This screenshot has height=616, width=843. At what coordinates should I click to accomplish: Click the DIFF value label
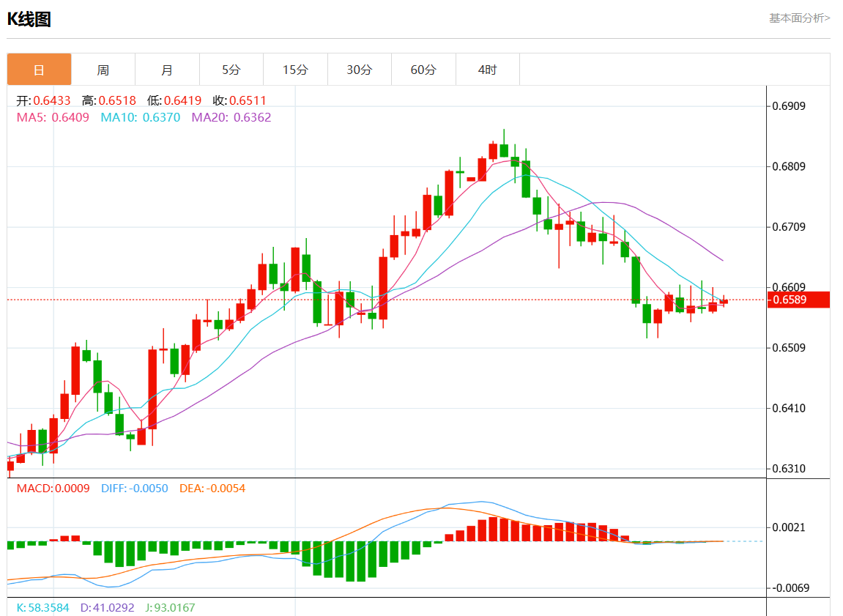coord(134,488)
